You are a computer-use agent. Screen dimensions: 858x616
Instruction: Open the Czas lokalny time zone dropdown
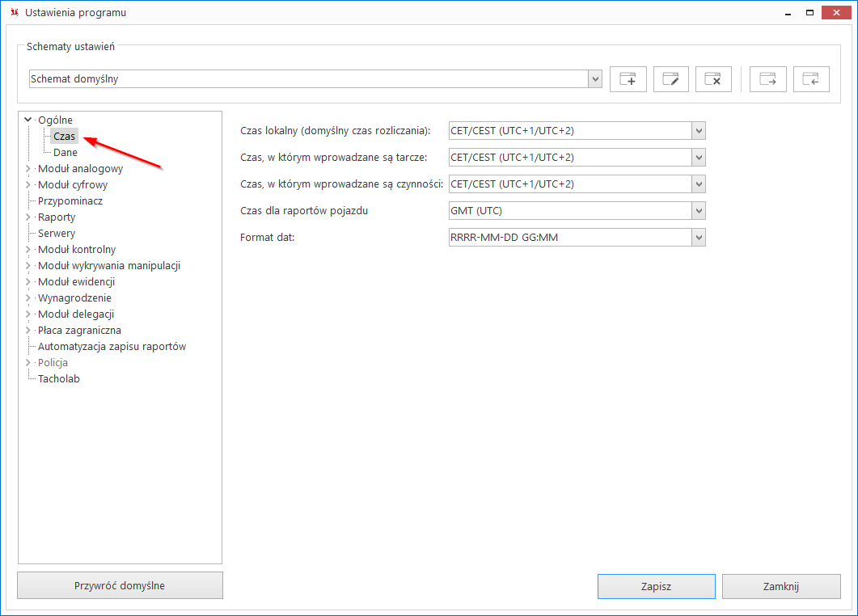pyautogui.click(x=699, y=131)
